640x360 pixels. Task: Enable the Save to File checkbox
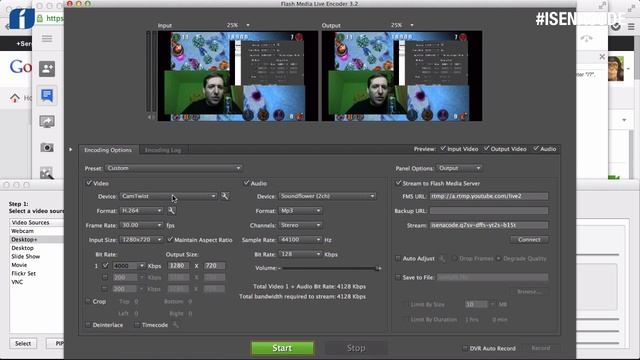click(398, 277)
